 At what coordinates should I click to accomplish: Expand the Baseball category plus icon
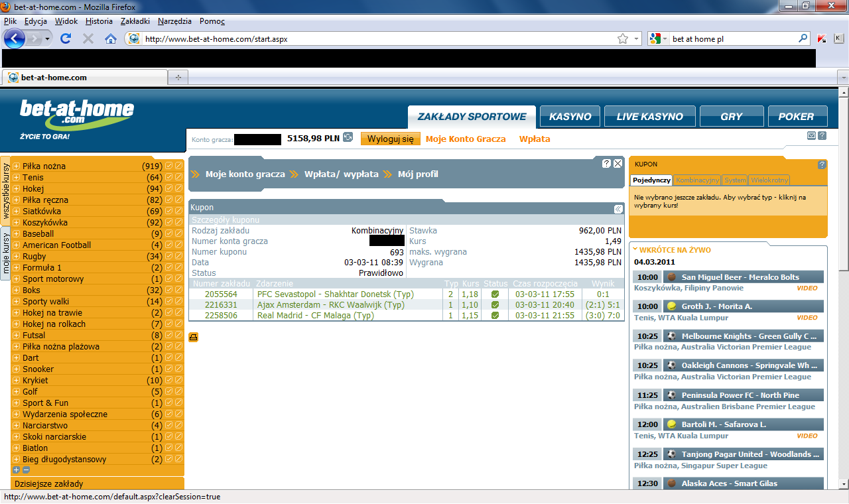tap(17, 234)
